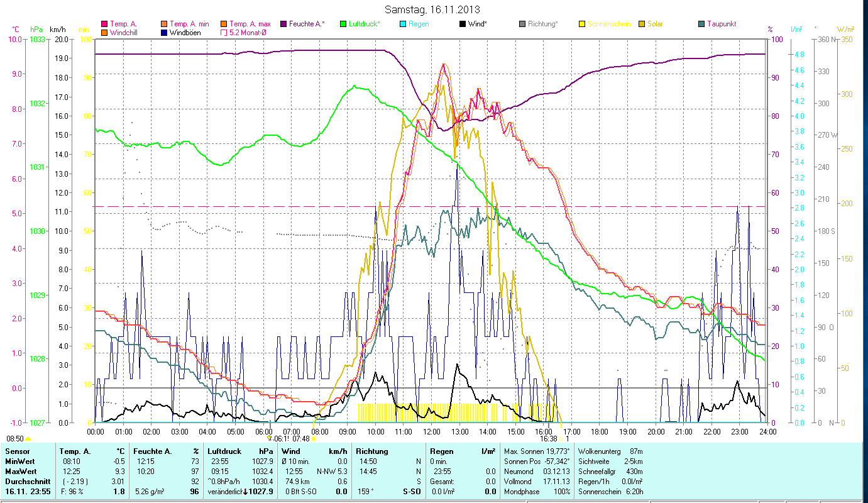Select the Regen column header
Image resolution: width=868 pixels, height=503 pixels.
point(442,451)
